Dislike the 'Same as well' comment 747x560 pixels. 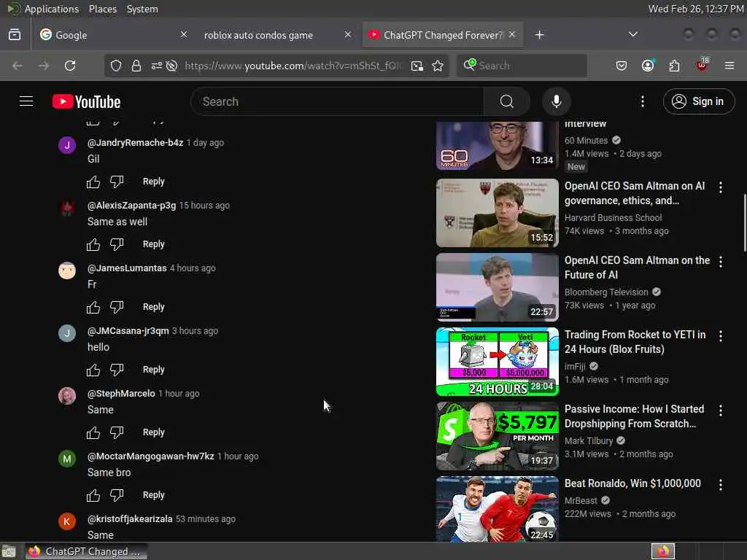tap(117, 244)
